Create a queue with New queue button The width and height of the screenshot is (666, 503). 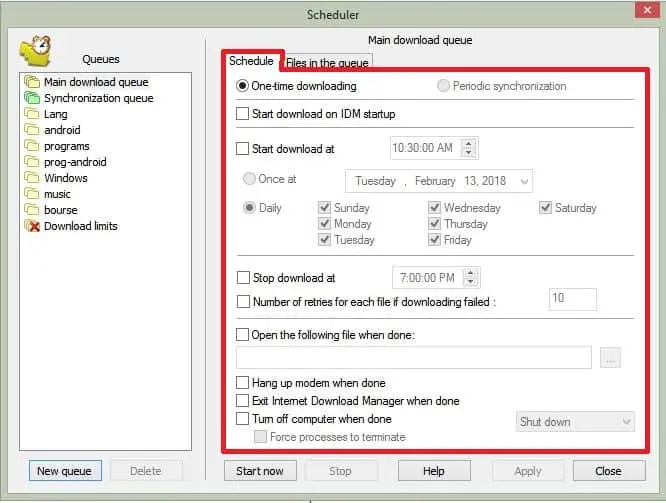pos(64,471)
